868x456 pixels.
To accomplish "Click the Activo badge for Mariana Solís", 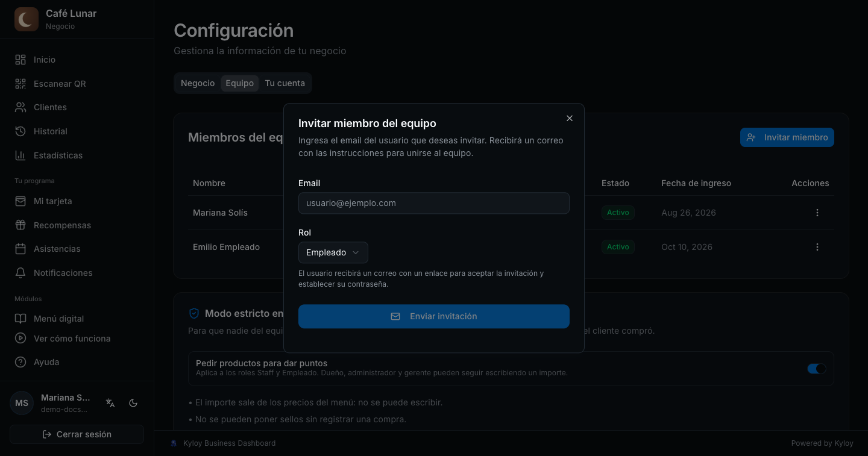I will click(x=618, y=213).
